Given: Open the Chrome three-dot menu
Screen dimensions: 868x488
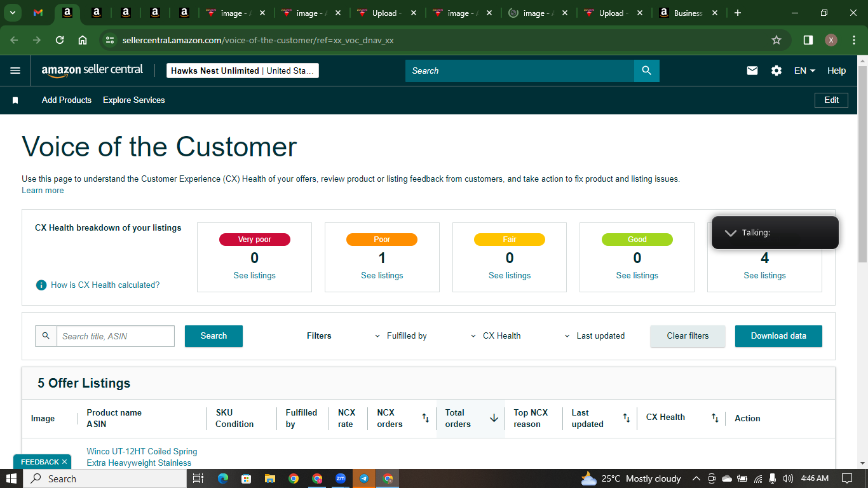Looking at the screenshot, I should tap(853, 40).
